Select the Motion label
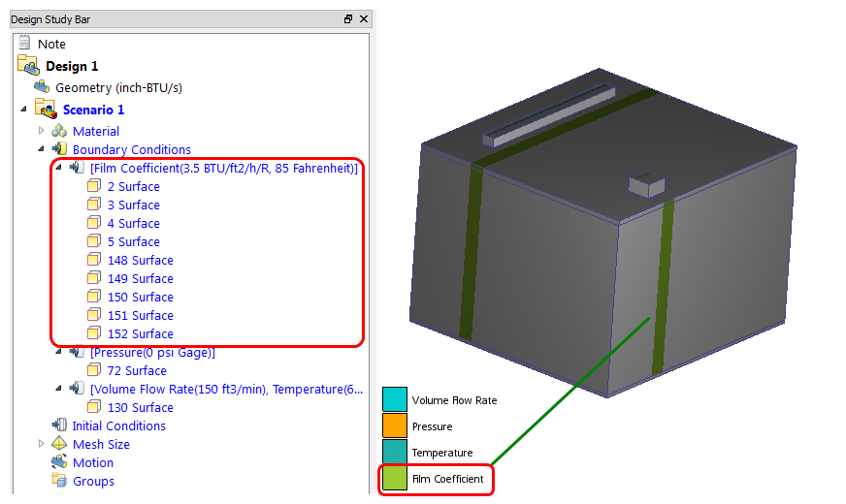Screen dimensions: 846x504 pos(93,462)
